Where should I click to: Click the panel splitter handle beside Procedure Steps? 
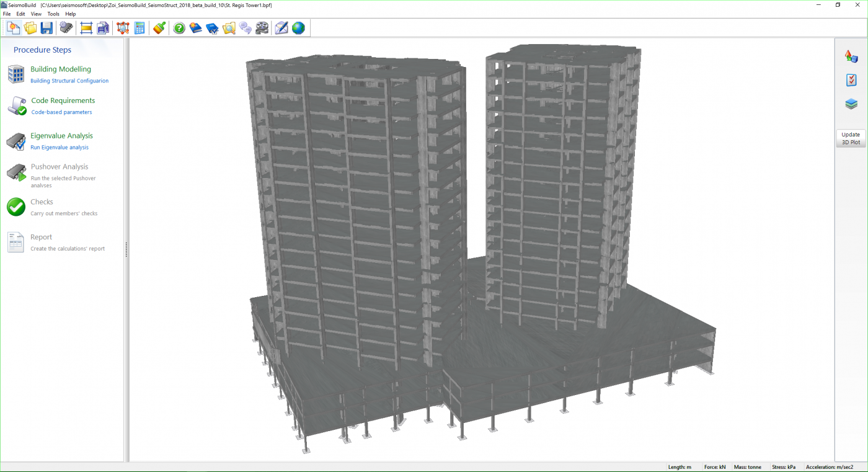(x=126, y=249)
